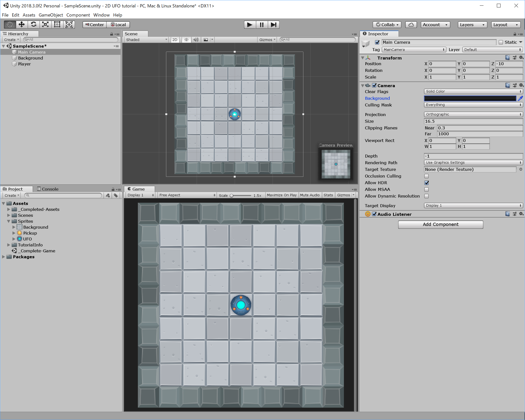Click the Background color eyedropper
The height and width of the screenshot is (420, 525).
520,98
